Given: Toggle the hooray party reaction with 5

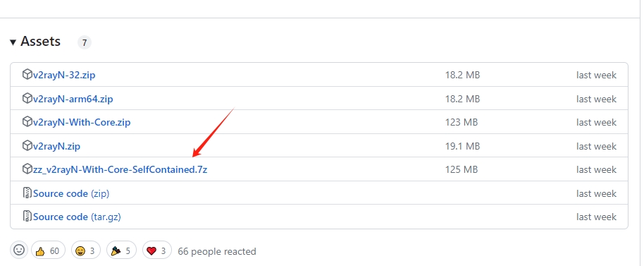Looking at the screenshot, I should point(121,250).
